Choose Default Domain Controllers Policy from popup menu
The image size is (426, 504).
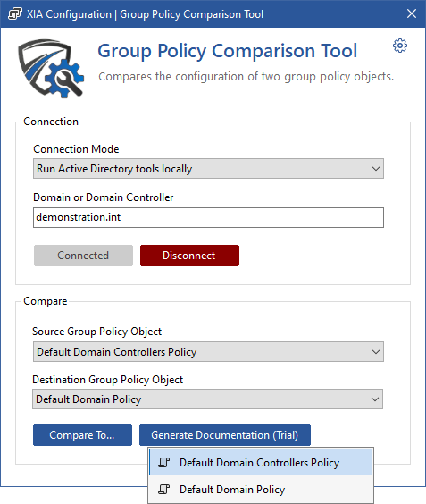(x=261, y=463)
